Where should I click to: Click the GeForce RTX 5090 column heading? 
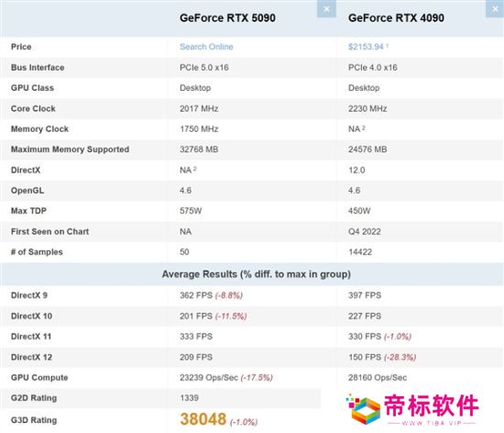[x=227, y=18]
